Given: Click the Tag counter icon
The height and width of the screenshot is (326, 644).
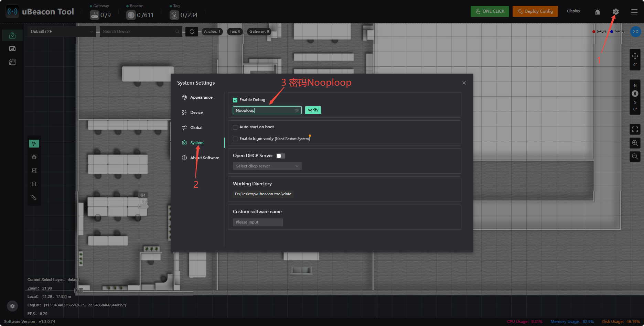Looking at the screenshot, I should point(174,15).
